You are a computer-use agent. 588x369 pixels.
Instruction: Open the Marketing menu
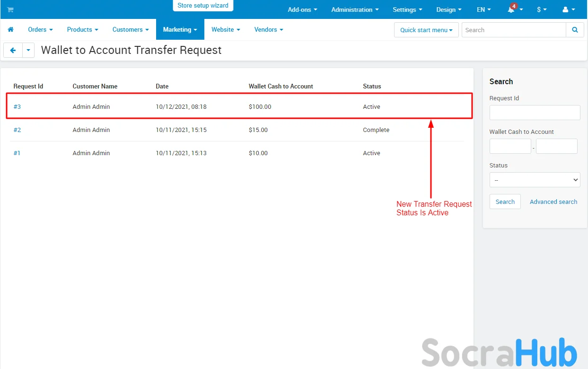tap(180, 29)
